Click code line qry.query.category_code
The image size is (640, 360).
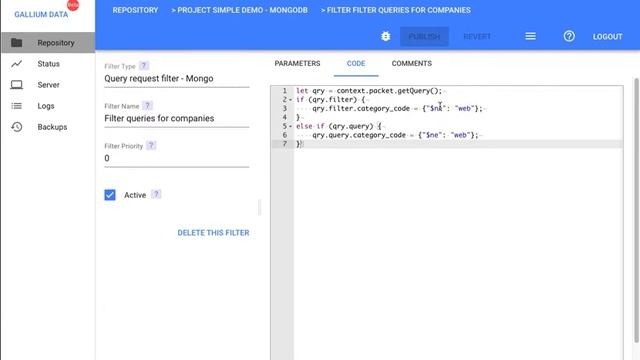395,135
